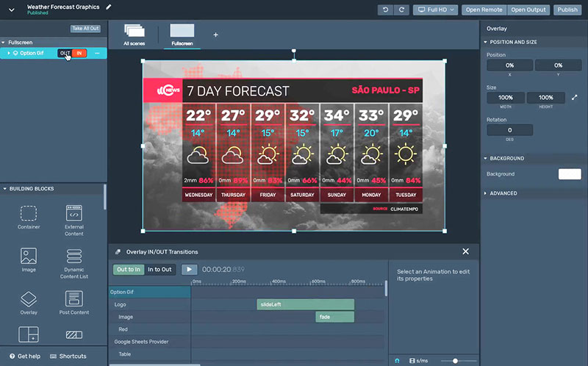Open the Background color swatch
The height and width of the screenshot is (366, 588).
click(570, 174)
